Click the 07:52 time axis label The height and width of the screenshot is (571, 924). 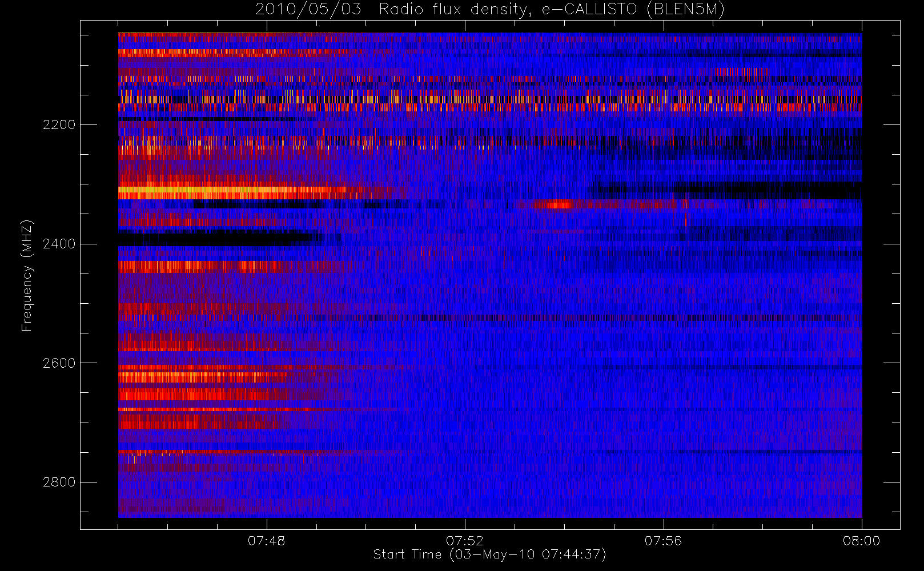tap(465, 541)
